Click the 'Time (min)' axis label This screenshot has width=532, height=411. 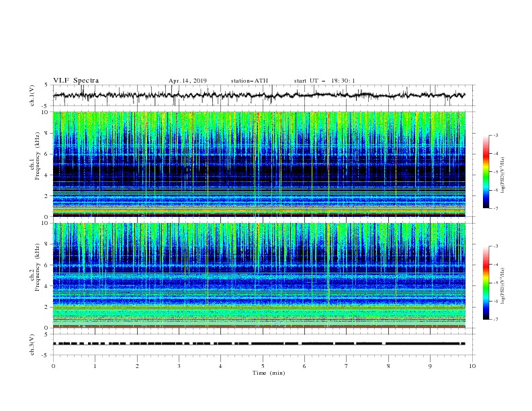coord(269,373)
